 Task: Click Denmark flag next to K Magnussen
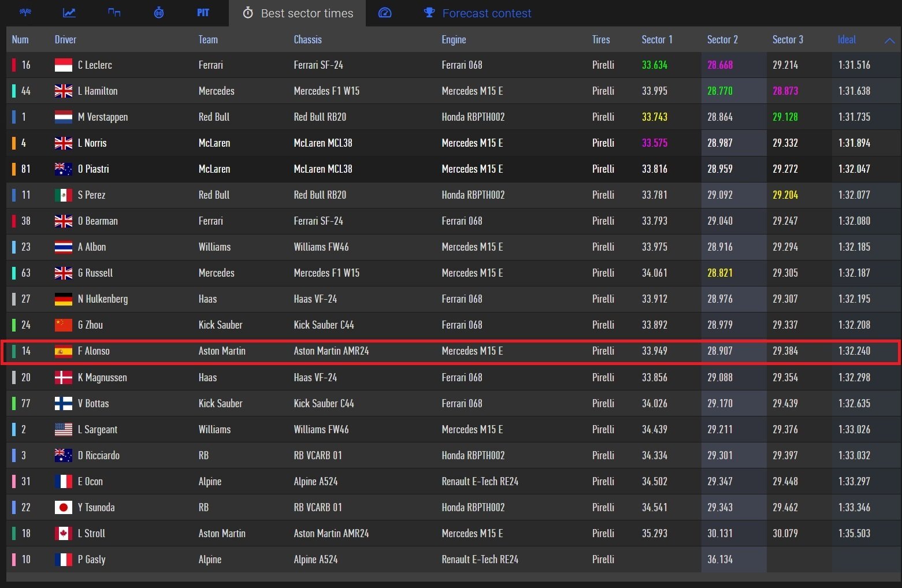point(64,377)
